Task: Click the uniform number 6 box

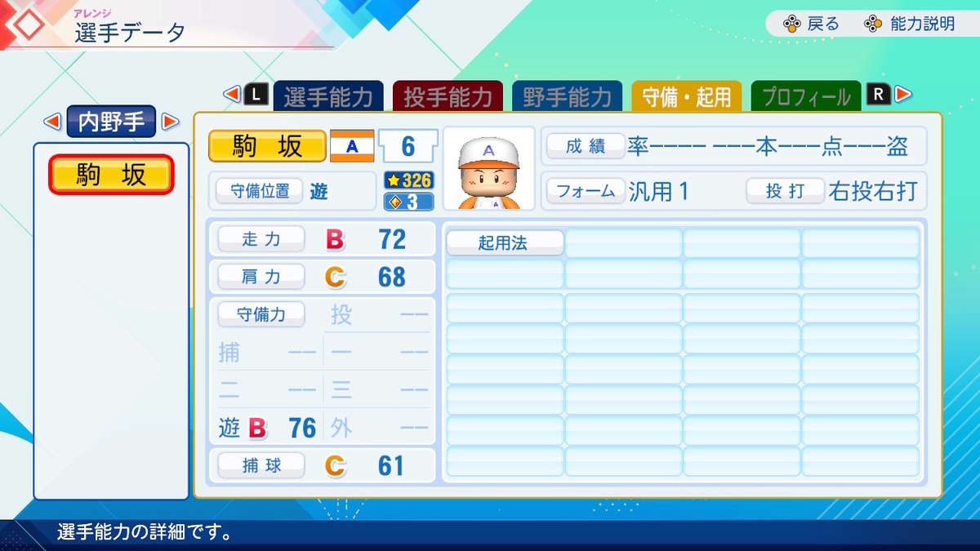Action: tap(408, 147)
